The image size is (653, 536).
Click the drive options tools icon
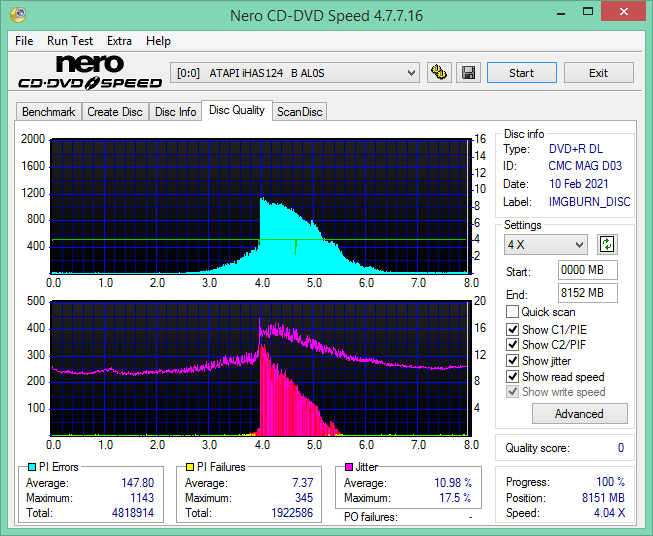point(439,73)
